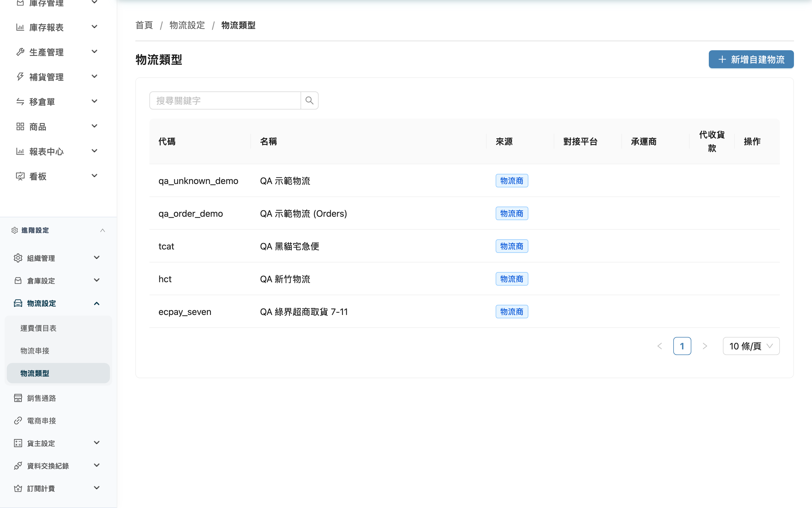Expand the 資料交換紀錄 menu chevron
Viewport: 812px width, 508px height.
pyautogui.click(x=97, y=465)
